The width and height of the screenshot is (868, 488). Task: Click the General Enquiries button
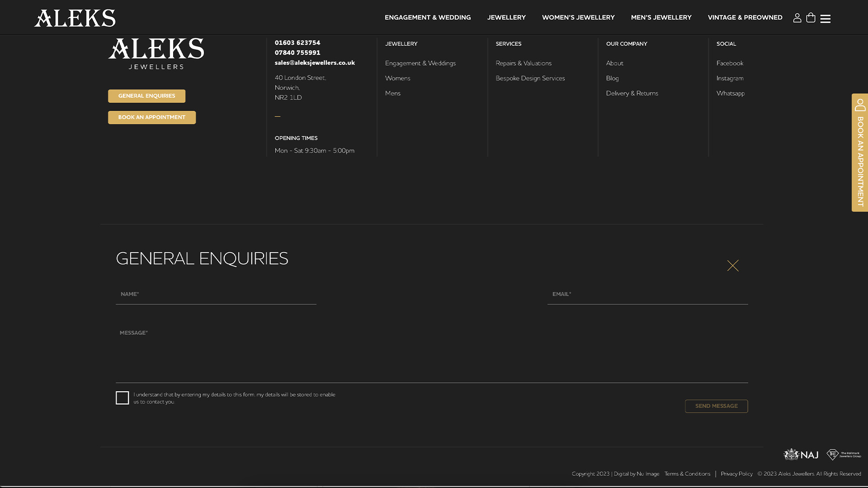point(146,96)
